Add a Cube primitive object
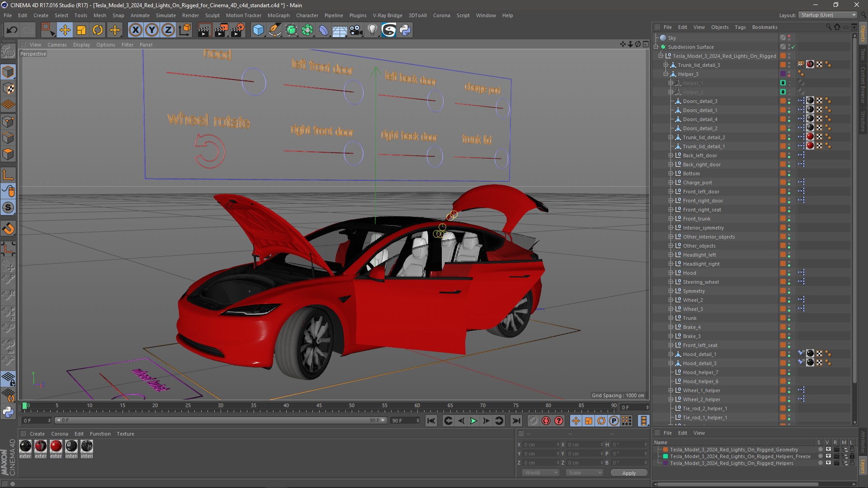Image resolution: width=868 pixels, height=488 pixels. (258, 30)
